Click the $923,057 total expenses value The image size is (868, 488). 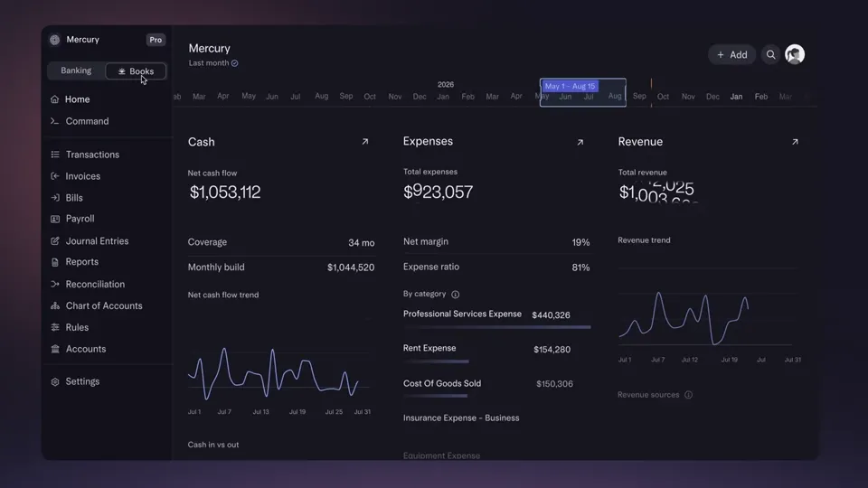pos(438,192)
